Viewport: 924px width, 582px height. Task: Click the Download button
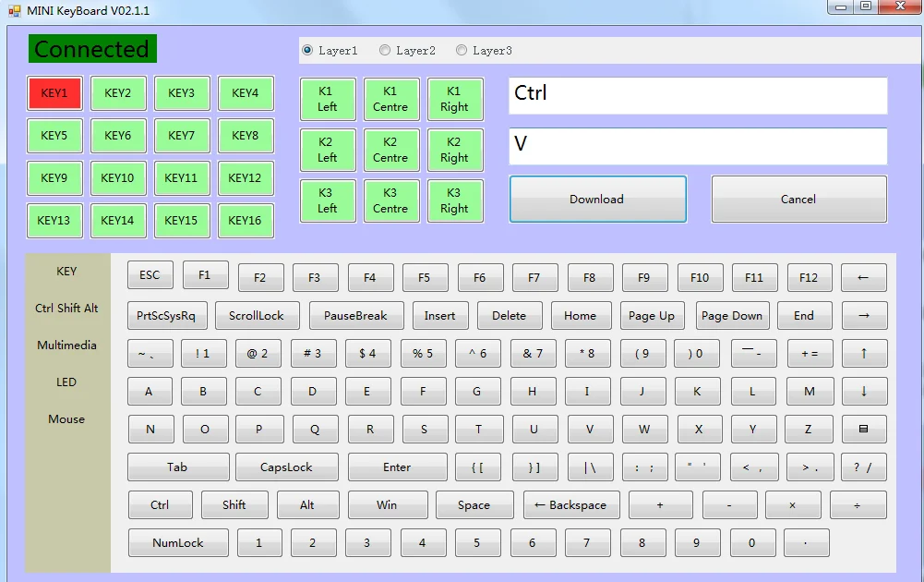[x=597, y=200]
